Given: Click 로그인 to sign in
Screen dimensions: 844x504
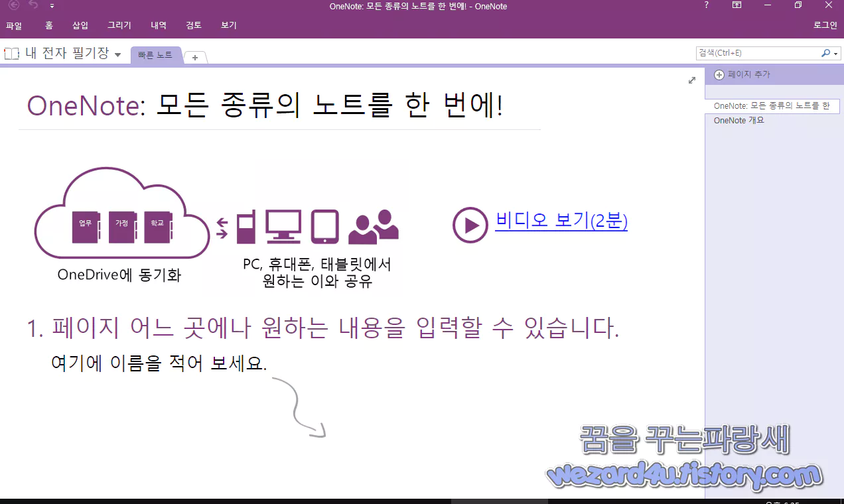Looking at the screenshot, I should coord(825,26).
